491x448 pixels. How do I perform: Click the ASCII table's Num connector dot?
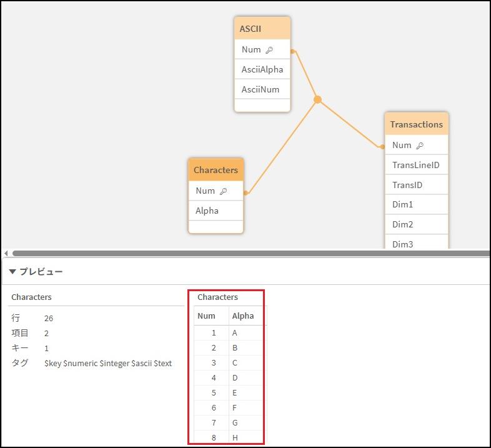tap(292, 51)
